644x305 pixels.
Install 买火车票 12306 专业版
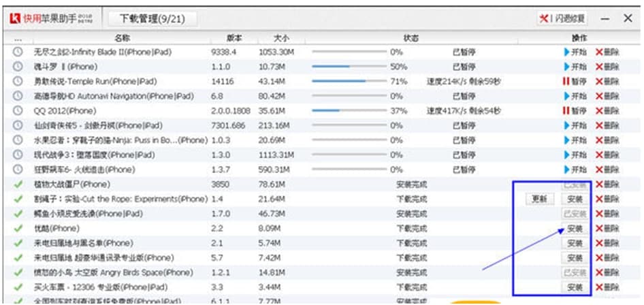[x=575, y=288]
